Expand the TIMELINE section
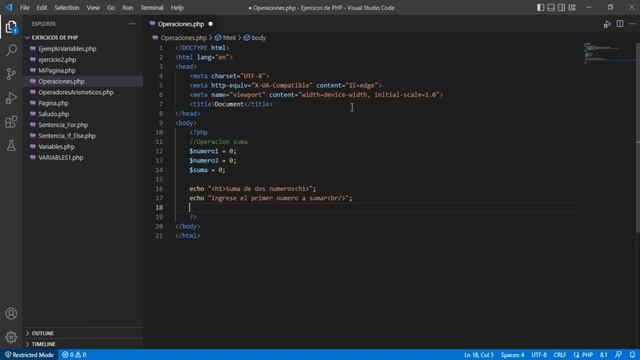The height and width of the screenshot is (360, 640). click(x=43, y=344)
